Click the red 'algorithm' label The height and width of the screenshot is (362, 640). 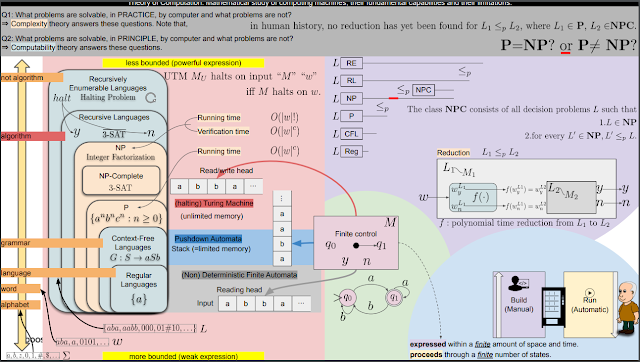click(x=33, y=136)
